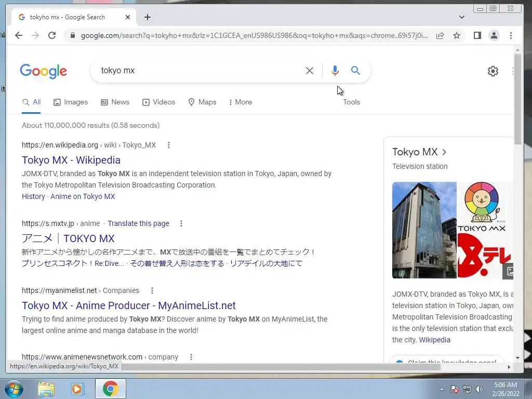532x399 pixels.
Task: Launch Windows Media Player from the taskbar
Action: pyautogui.click(x=78, y=389)
